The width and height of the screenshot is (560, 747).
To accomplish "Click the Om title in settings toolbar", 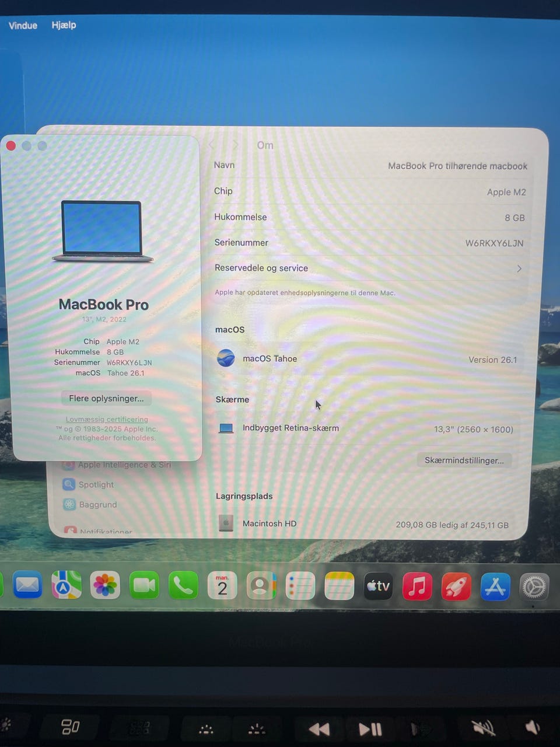I will [x=265, y=145].
